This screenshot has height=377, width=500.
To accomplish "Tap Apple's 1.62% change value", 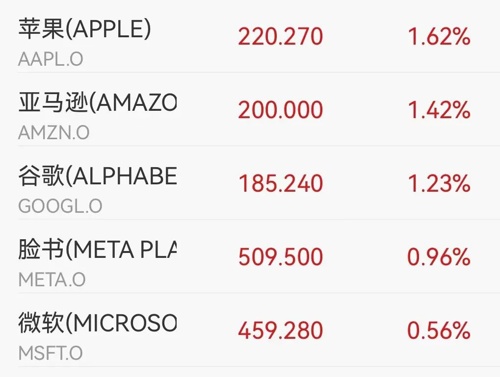I will click(439, 36).
